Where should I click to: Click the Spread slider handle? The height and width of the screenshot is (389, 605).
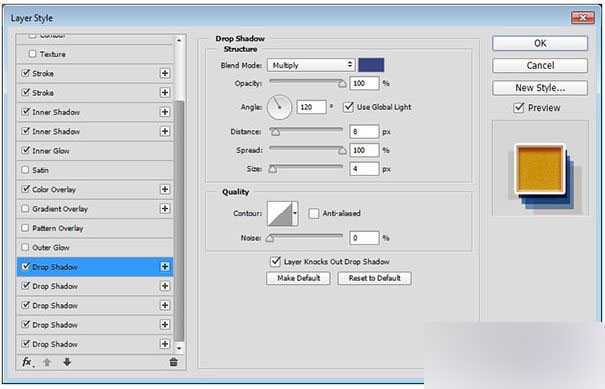pyautogui.click(x=342, y=151)
